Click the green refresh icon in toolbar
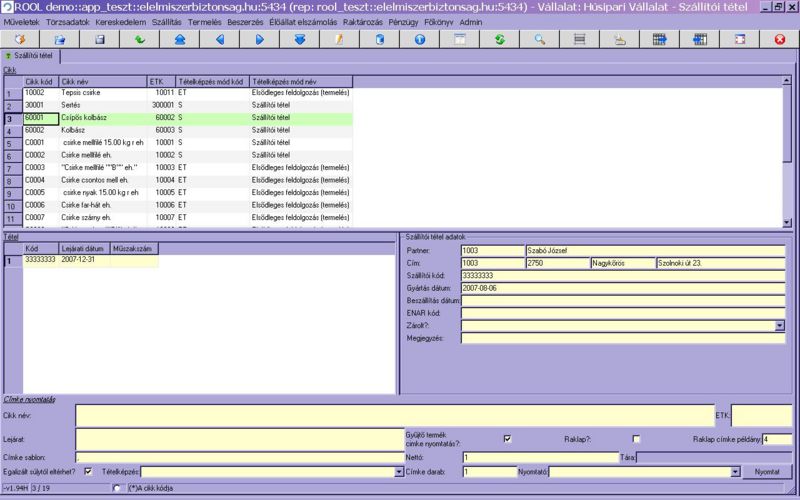Screen dimensions: 800x500 pyautogui.click(x=499, y=39)
